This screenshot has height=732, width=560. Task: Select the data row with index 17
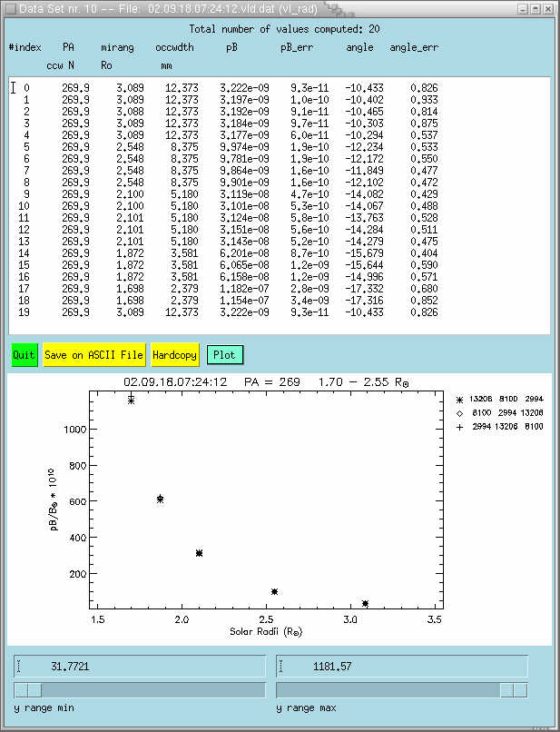227,288
